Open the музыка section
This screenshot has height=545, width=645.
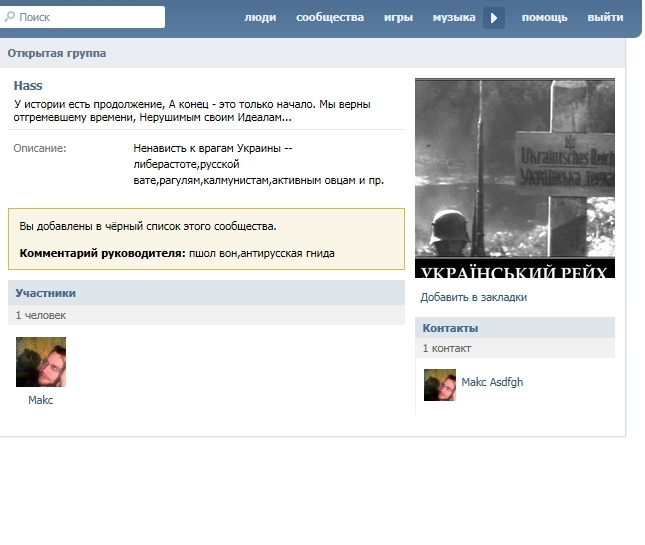[454, 17]
